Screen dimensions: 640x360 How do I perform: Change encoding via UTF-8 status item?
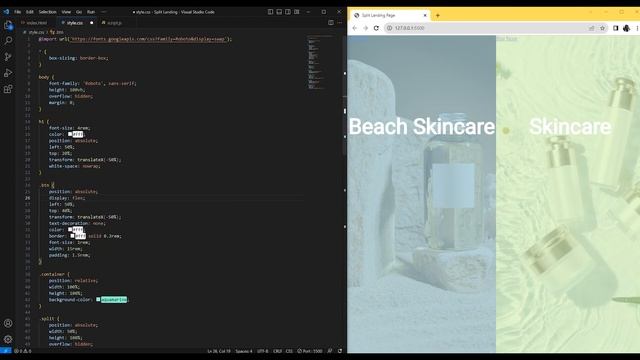click(262, 351)
